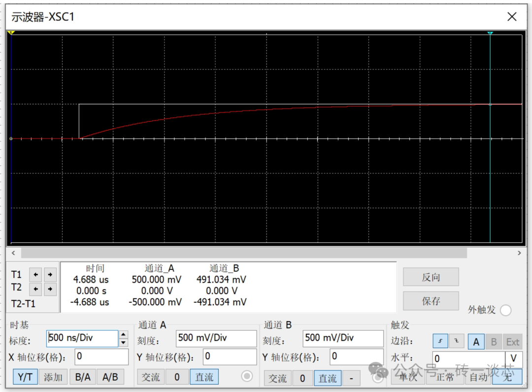532x392 pixels.
Task: Click T1 Channel A value 500.000 mV
Action: pyautogui.click(x=157, y=280)
